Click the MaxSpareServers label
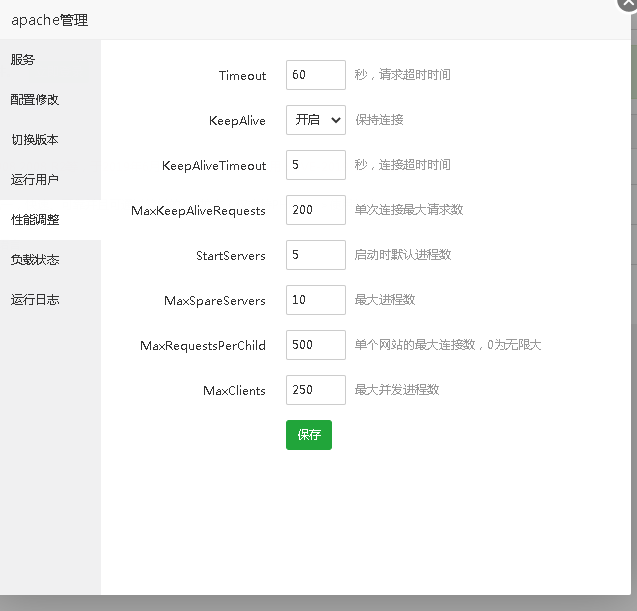Viewport: 637px width, 611px height. tap(215, 301)
